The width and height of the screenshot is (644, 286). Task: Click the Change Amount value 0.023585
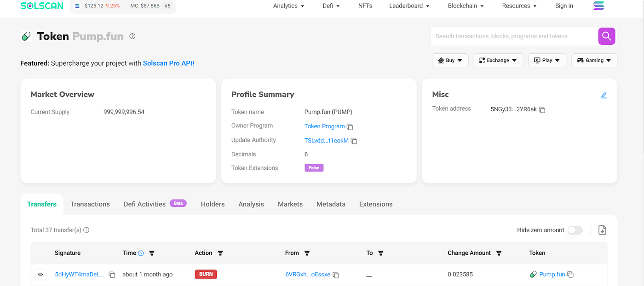coord(460,275)
